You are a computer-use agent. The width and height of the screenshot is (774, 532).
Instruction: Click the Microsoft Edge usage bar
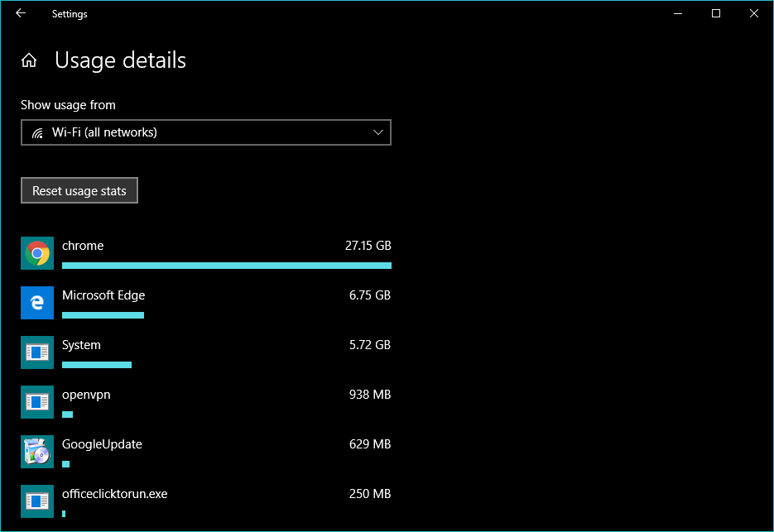103,315
